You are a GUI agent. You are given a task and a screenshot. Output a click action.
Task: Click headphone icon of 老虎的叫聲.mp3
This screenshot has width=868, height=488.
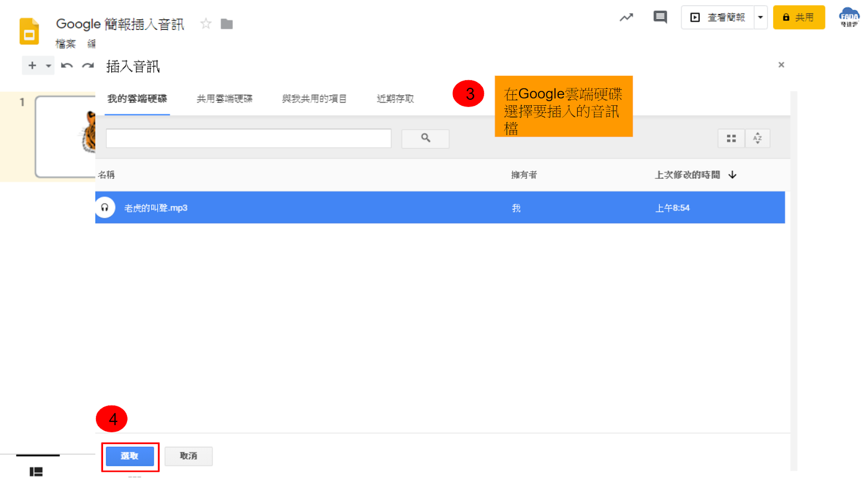[105, 208]
